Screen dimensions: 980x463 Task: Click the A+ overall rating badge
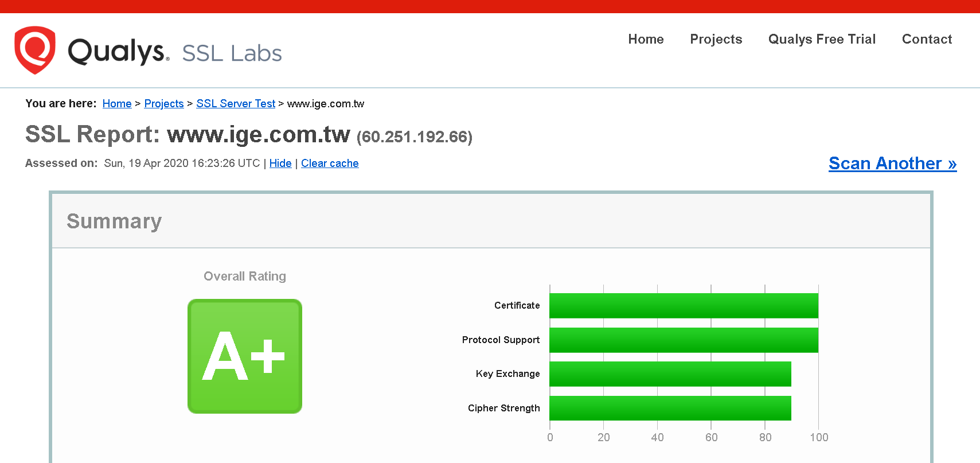tap(245, 356)
